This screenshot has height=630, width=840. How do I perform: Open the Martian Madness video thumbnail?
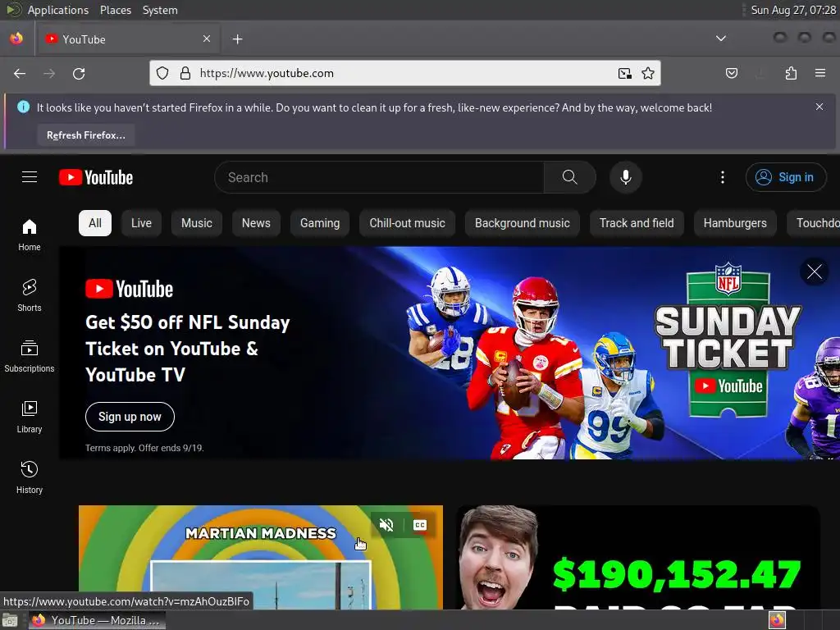pyautogui.click(x=261, y=557)
